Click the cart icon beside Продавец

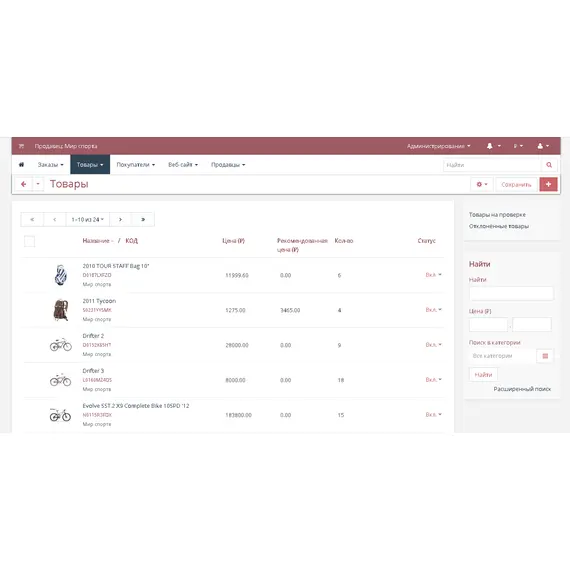coord(21,146)
